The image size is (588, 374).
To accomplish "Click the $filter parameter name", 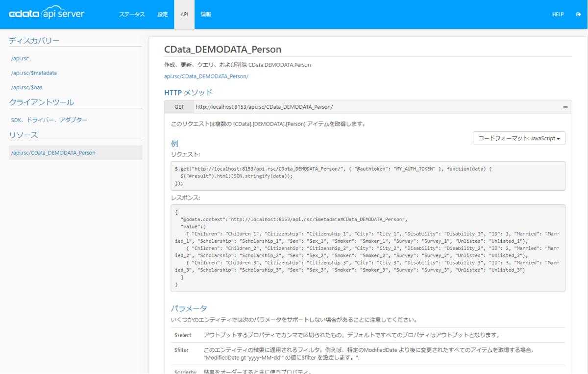I will click(x=181, y=350).
